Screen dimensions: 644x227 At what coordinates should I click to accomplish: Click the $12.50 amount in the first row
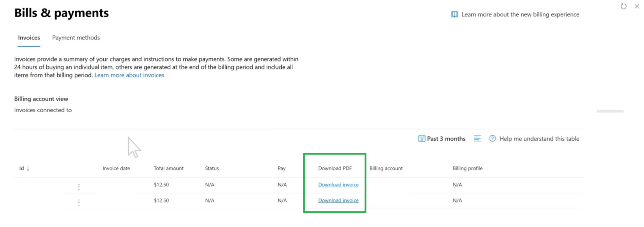pos(161,185)
